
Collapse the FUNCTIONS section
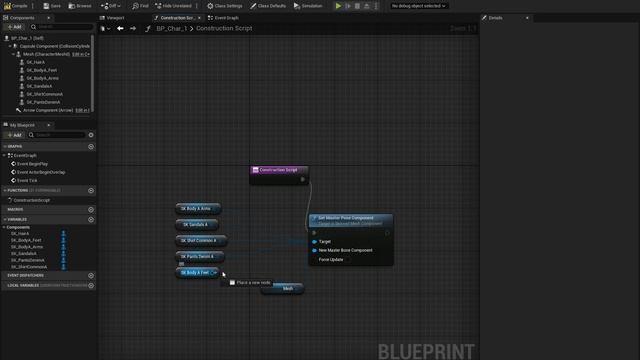pos(4,190)
